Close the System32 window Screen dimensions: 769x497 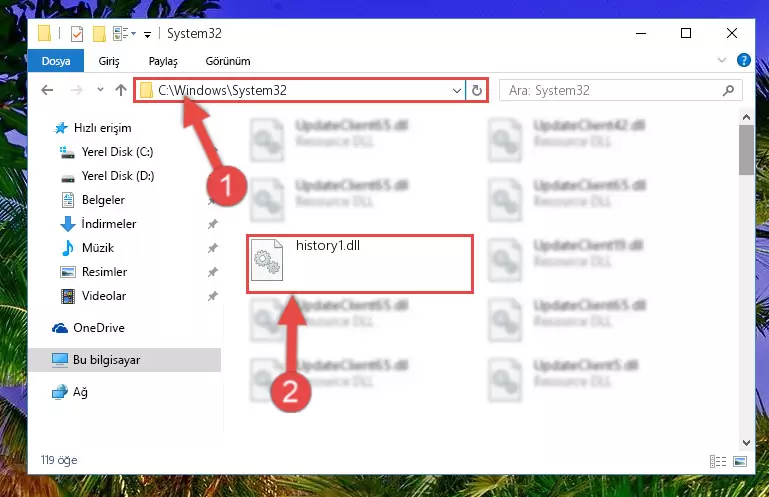point(732,33)
